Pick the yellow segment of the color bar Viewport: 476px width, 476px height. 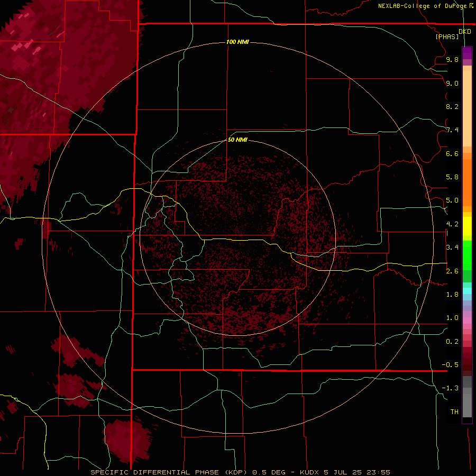pos(467,226)
